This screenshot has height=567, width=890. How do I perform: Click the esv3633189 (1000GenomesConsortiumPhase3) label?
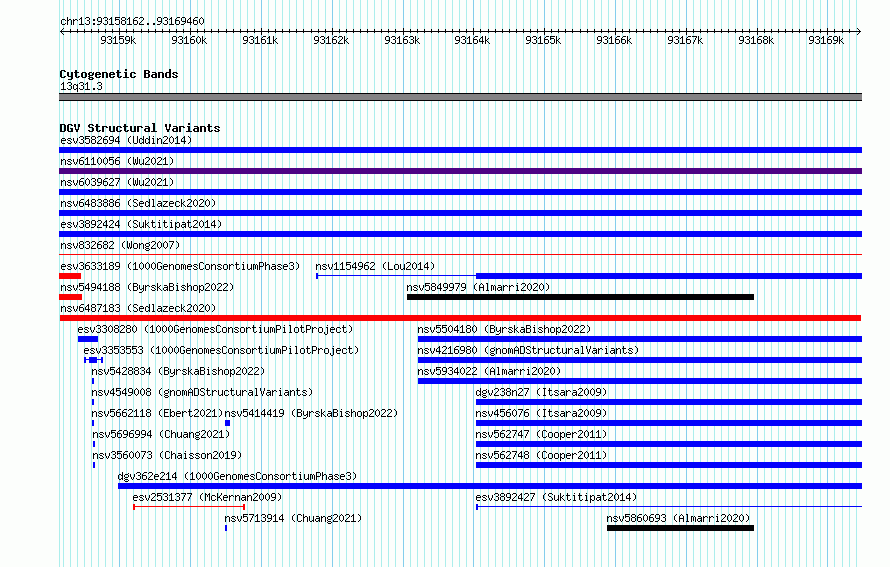tap(180, 266)
